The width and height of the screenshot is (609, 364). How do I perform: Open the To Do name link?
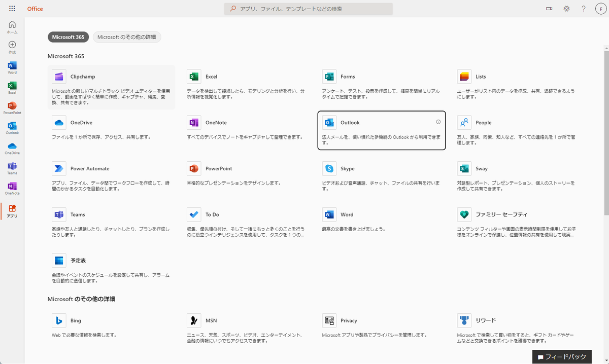point(212,214)
